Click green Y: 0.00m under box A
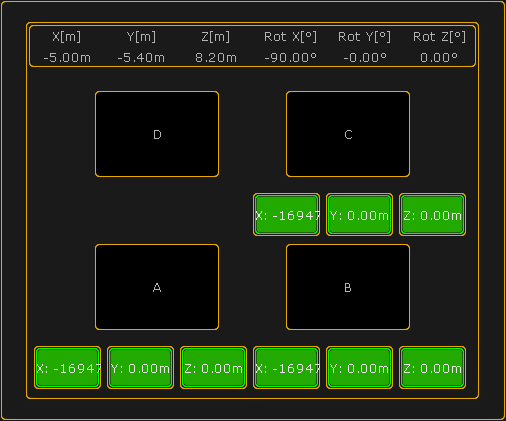 (140, 367)
